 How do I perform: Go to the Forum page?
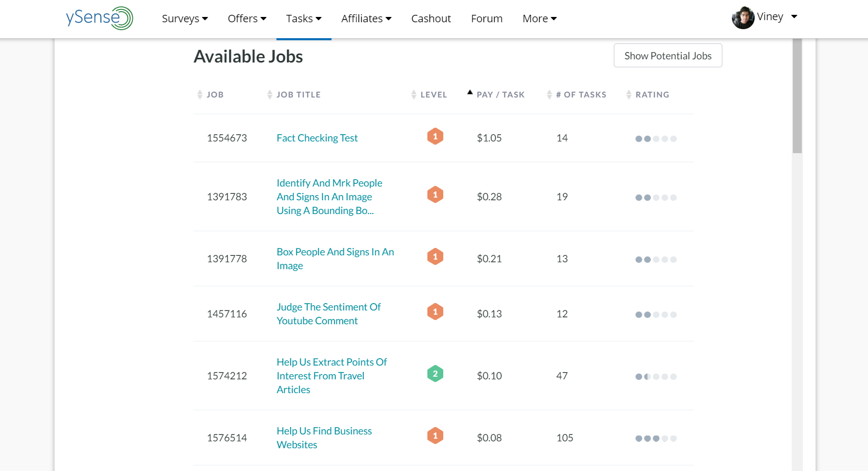coord(487,19)
